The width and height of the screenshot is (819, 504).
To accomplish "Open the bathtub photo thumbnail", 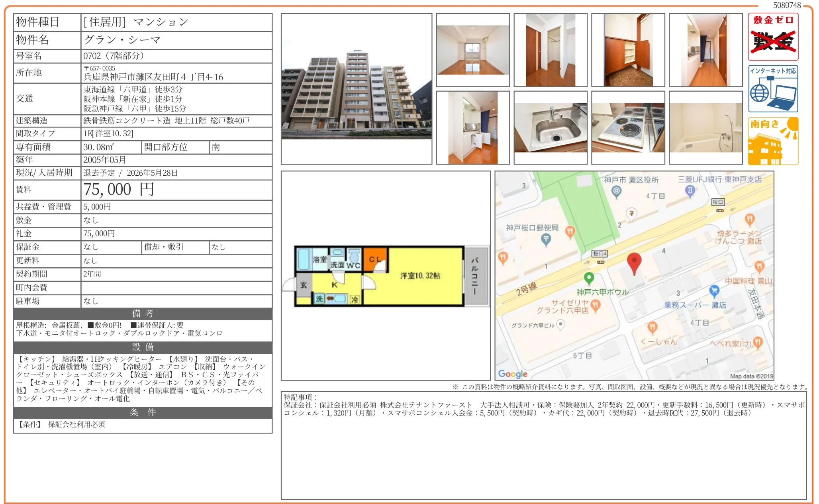I will [x=705, y=127].
